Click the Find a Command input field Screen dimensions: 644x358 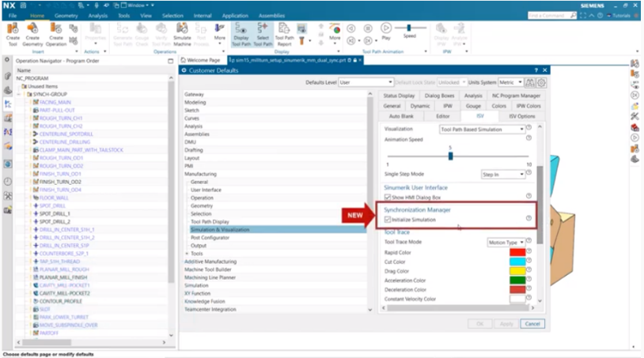click(548, 16)
